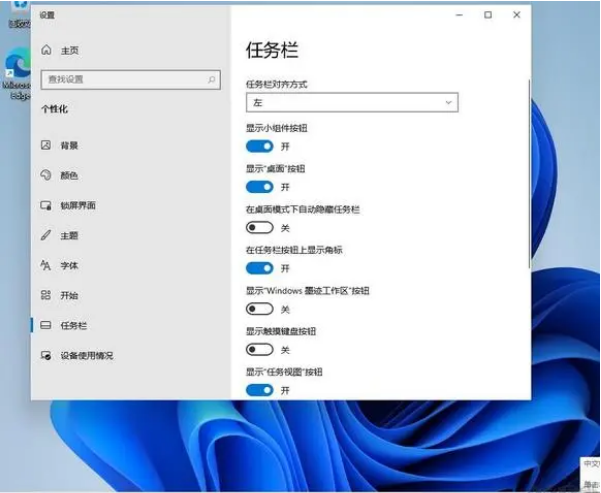The height and width of the screenshot is (493, 601).
Task: Click the Lock screen (锁屏界面) icon
Action: 46,205
